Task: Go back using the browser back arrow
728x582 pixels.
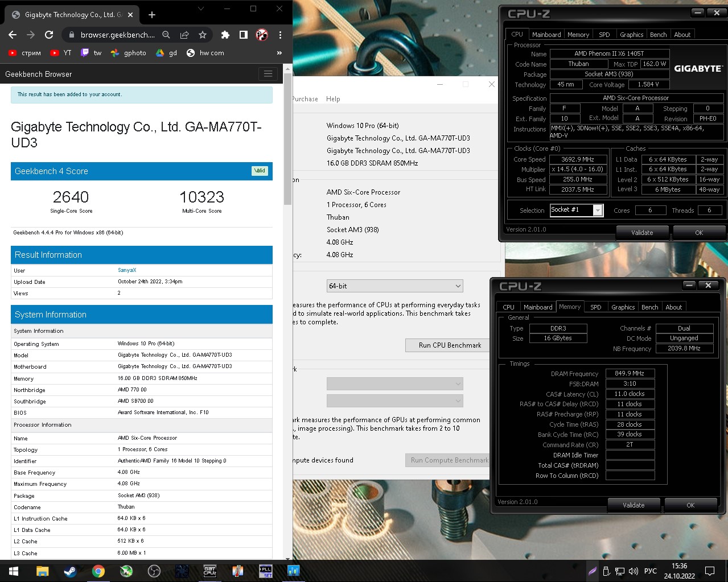Action: tap(13, 35)
